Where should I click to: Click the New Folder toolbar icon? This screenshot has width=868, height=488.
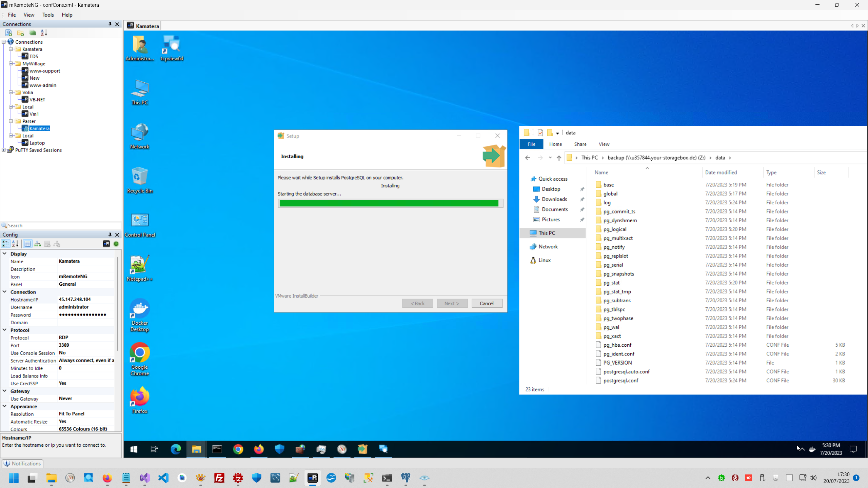(x=21, y=33)
